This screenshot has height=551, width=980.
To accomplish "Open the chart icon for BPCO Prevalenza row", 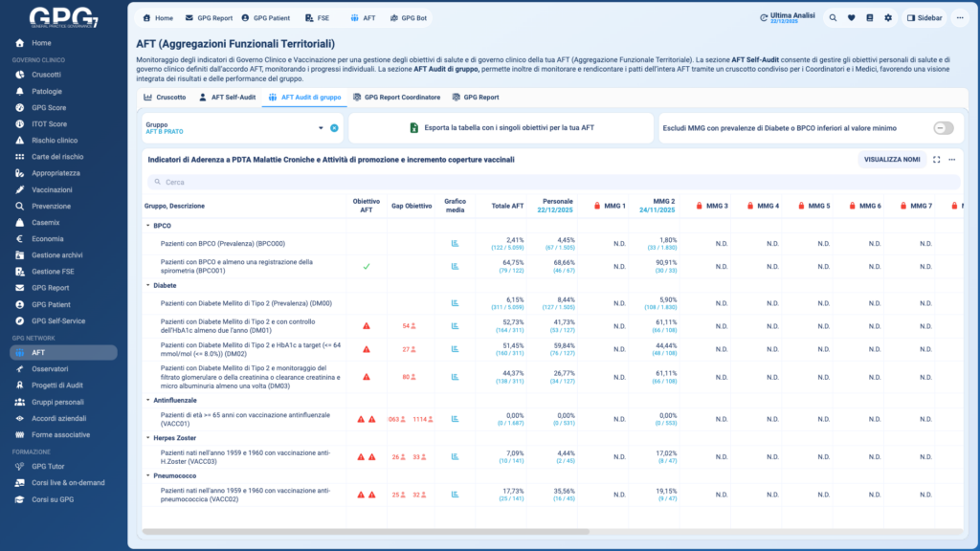I will [455, 243].
